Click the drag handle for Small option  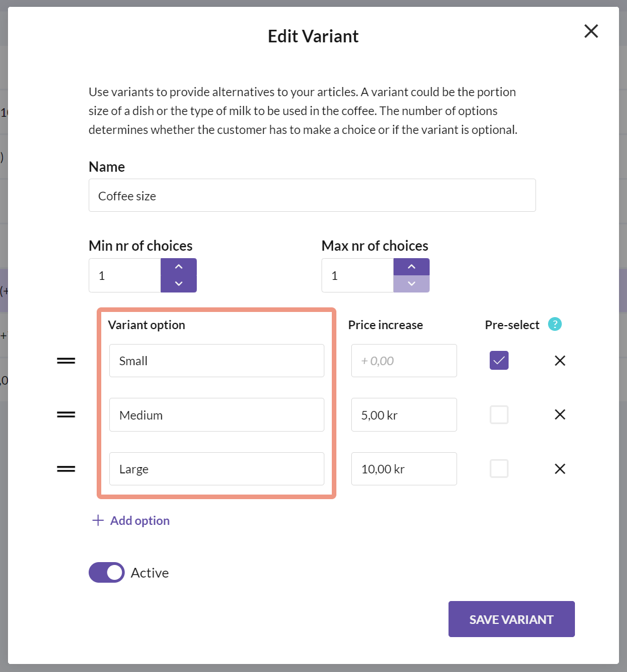click(66, 361)
